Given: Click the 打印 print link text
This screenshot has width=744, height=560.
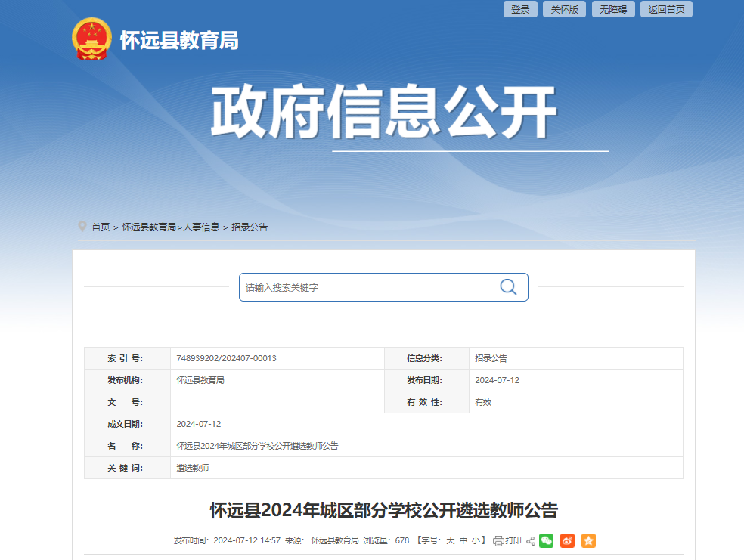Looking at the screenshot, I should coord(513,540).
